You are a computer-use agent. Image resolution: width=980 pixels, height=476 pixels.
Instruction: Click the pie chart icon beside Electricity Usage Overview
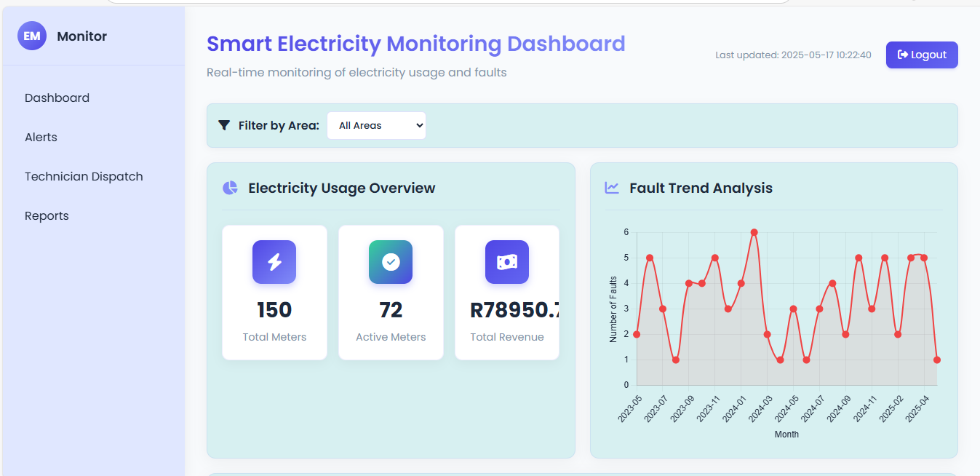coord(230,187)
